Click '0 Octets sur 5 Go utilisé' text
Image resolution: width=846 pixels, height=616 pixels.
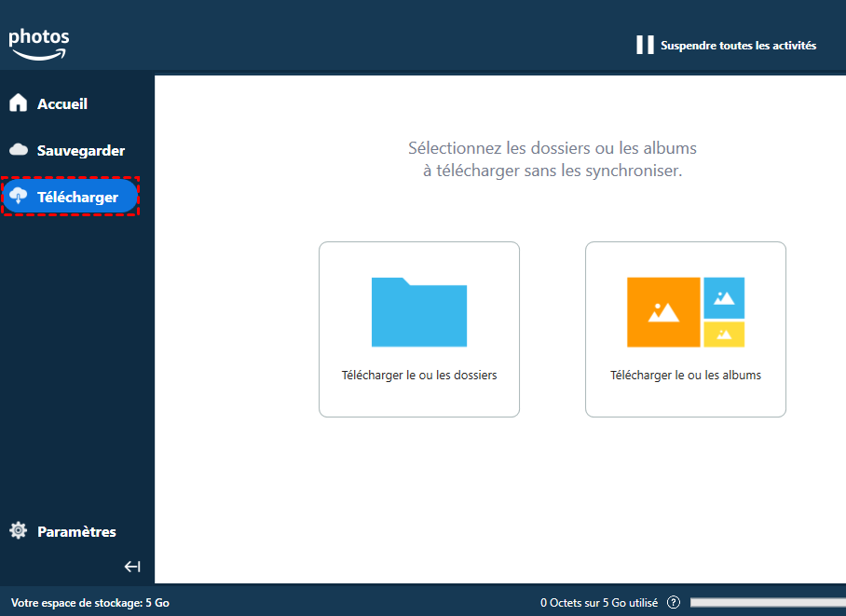click(599, 603)
